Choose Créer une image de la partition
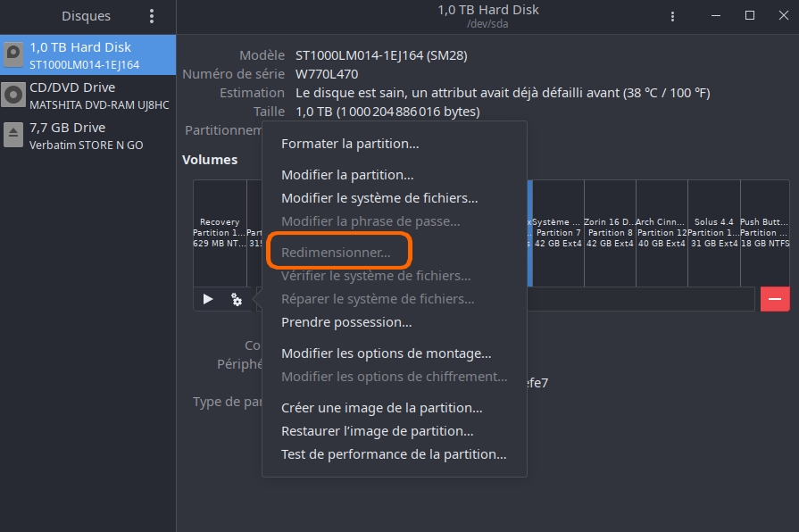 tap(382, 408)
